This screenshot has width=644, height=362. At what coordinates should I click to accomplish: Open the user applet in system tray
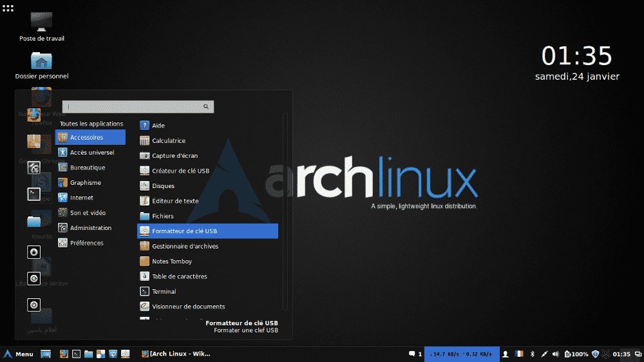506,354
